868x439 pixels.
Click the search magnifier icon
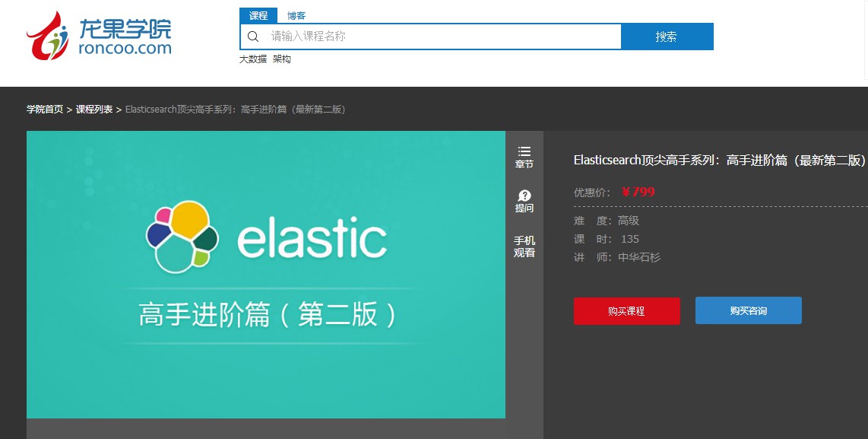pyautogui.click(x=253, y=37)
